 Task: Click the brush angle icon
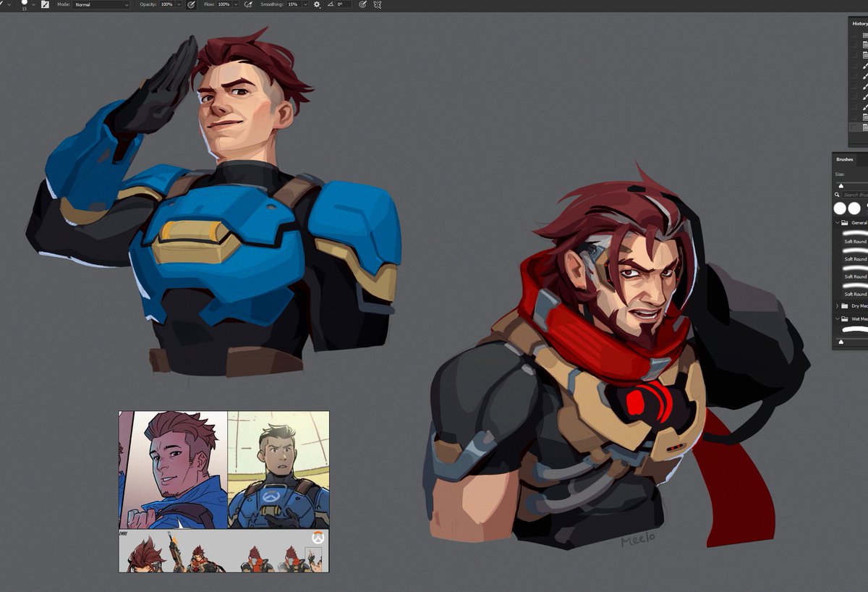[x=330, y=4]
